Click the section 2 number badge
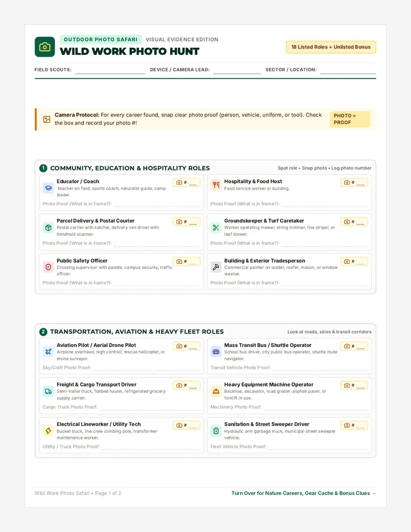Viewport: 411px width, 532px height. pos(43,332)
